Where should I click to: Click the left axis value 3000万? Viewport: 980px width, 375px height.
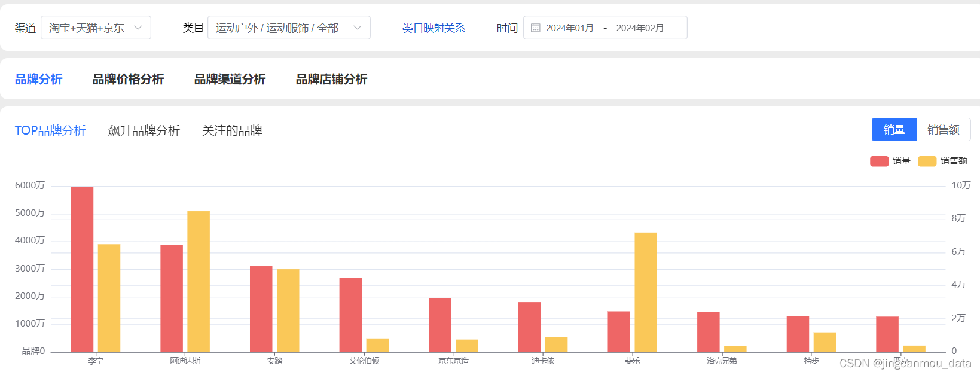(x=30, y=269)
